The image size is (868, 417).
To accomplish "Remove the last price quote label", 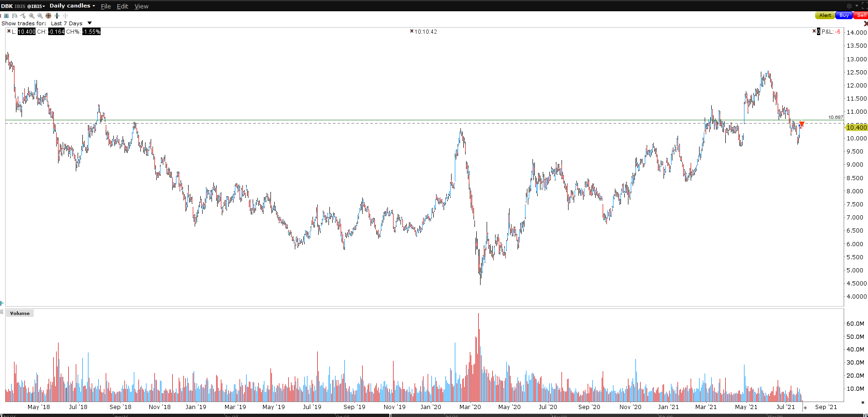I will coord(8,31).
